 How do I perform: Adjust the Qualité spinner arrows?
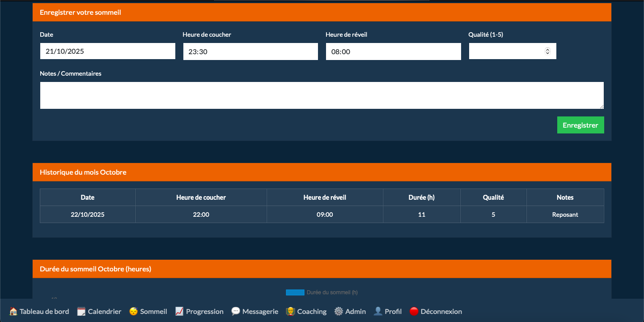click(547, 51)
